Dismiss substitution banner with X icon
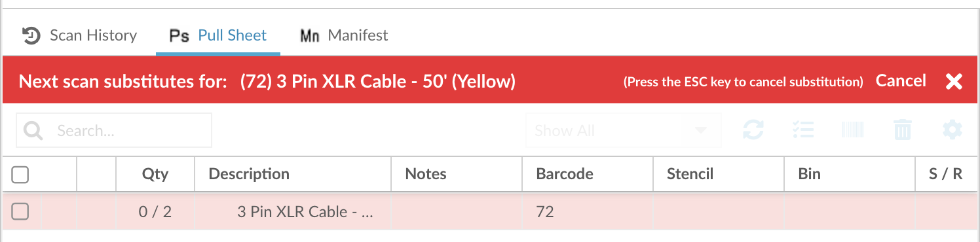 point(954,81)
